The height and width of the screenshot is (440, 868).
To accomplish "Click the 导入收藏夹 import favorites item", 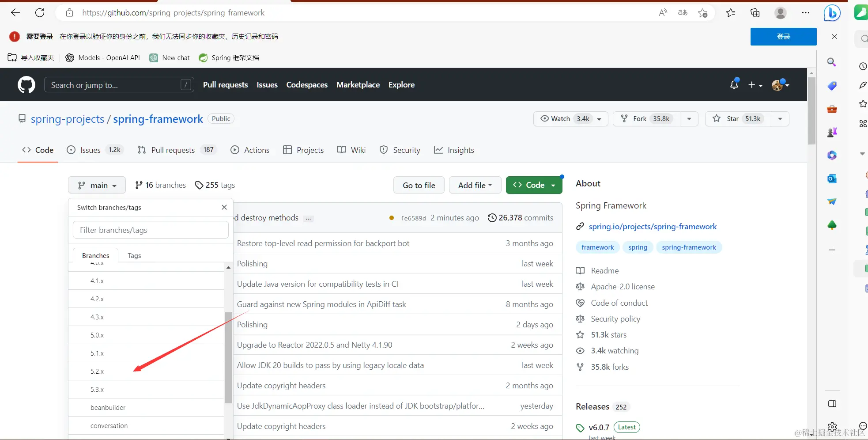I will pyautogui.click(x=31, y=58).
